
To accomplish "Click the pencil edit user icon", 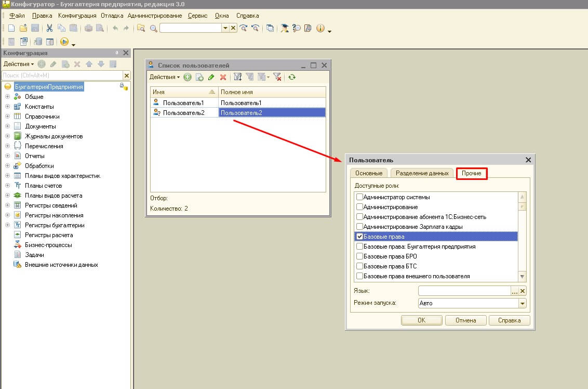I will [211, 77].
